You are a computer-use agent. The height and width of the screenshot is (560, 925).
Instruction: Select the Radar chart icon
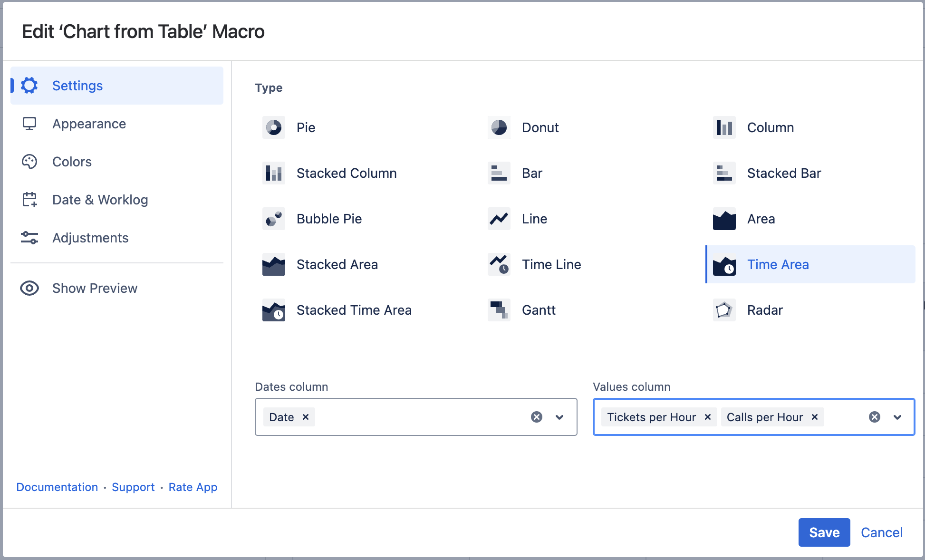pyautogui.click(x=724, y=310)
